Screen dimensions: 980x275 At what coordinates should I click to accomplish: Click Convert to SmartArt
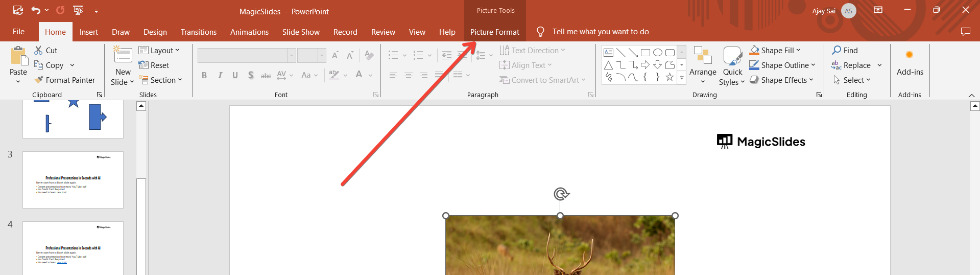pyautogui.click(x=542, y=80)
